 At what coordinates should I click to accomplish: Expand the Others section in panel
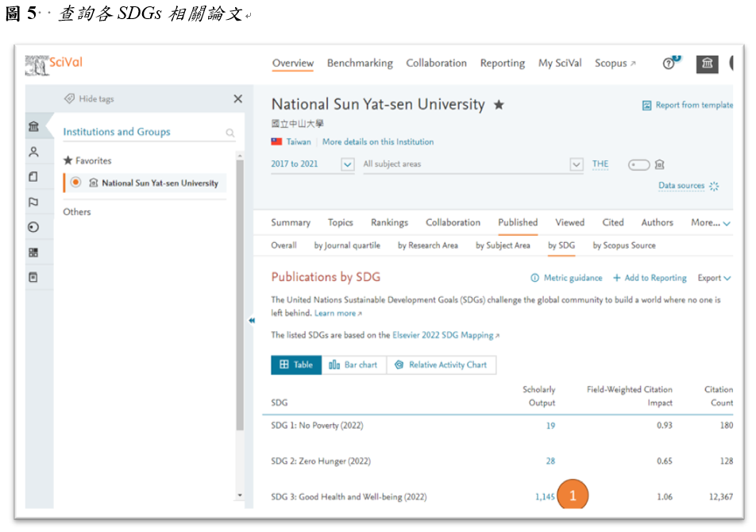(77, 211)
